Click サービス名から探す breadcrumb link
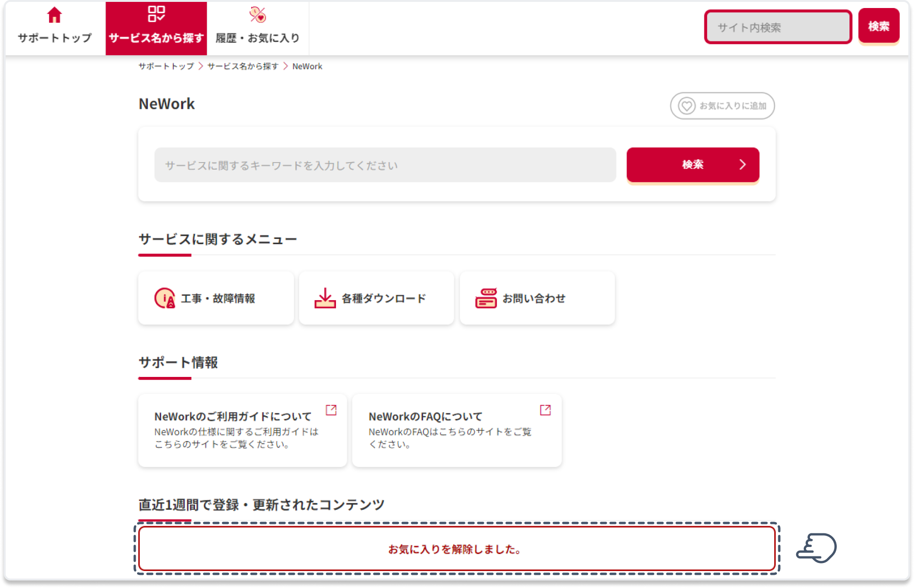Screen dimensions: 914x588 tap(243, 66)
